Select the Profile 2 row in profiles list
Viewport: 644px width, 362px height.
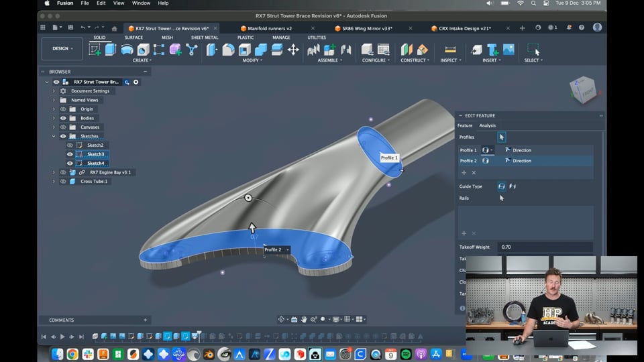(468, 161)
